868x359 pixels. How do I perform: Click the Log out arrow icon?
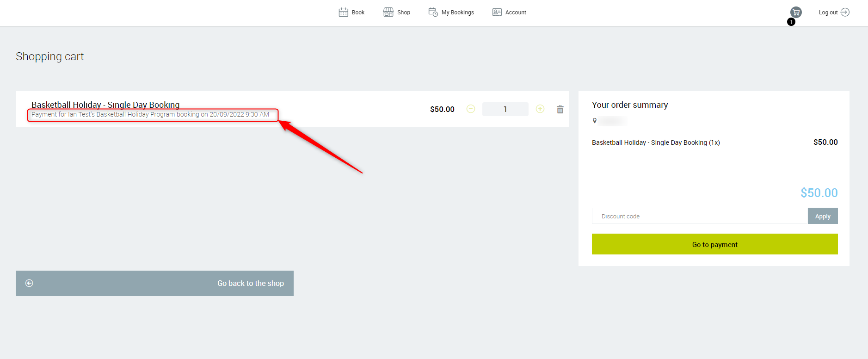845,12
